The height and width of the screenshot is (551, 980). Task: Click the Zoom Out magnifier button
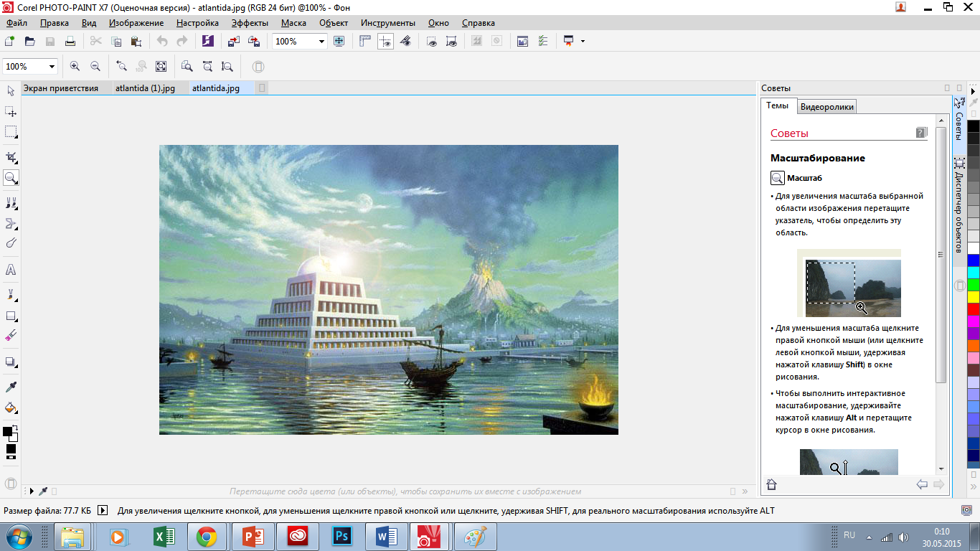coord(95,67)
